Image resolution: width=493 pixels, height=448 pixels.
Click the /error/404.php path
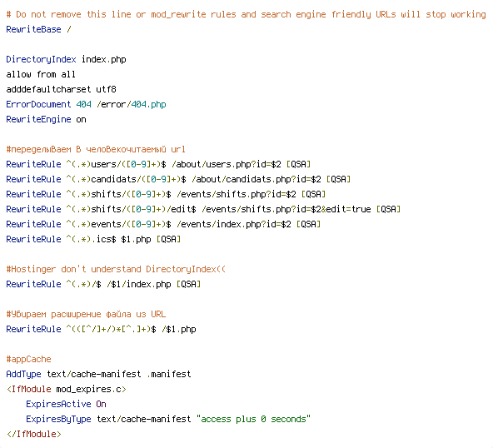click(132, 104)
